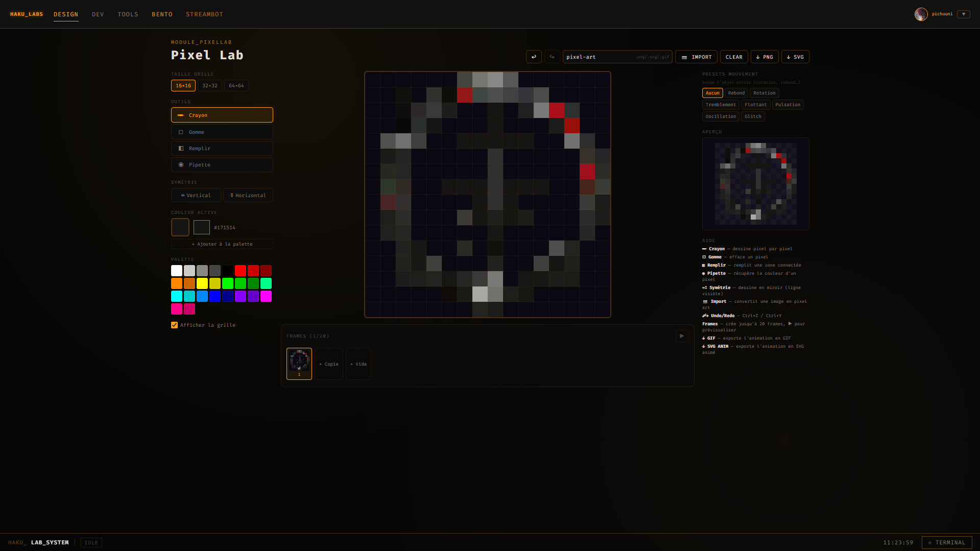
Task: Click the pichuuni profile avatar
Action: coord(921,14)
